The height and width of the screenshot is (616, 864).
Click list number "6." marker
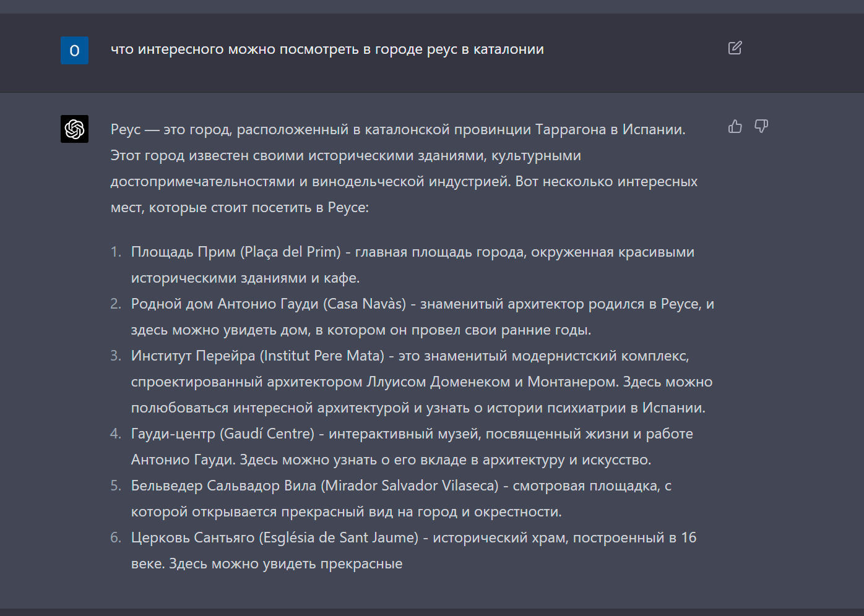click(116, 538)
